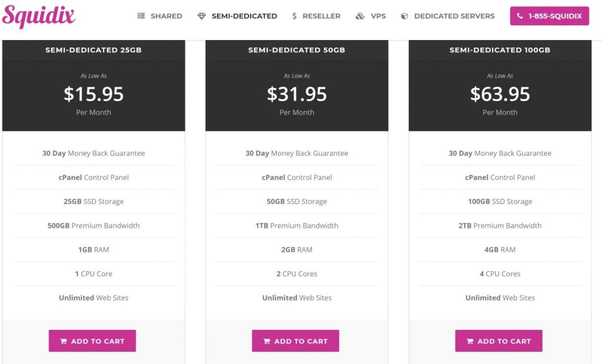Click the cart icon under the 100GB plan
The image size is (602, 364).
tap(470, 341)
